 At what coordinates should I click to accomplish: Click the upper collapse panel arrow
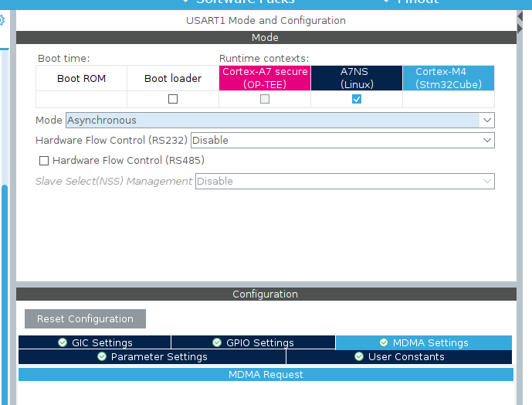(x=520, y=16)
